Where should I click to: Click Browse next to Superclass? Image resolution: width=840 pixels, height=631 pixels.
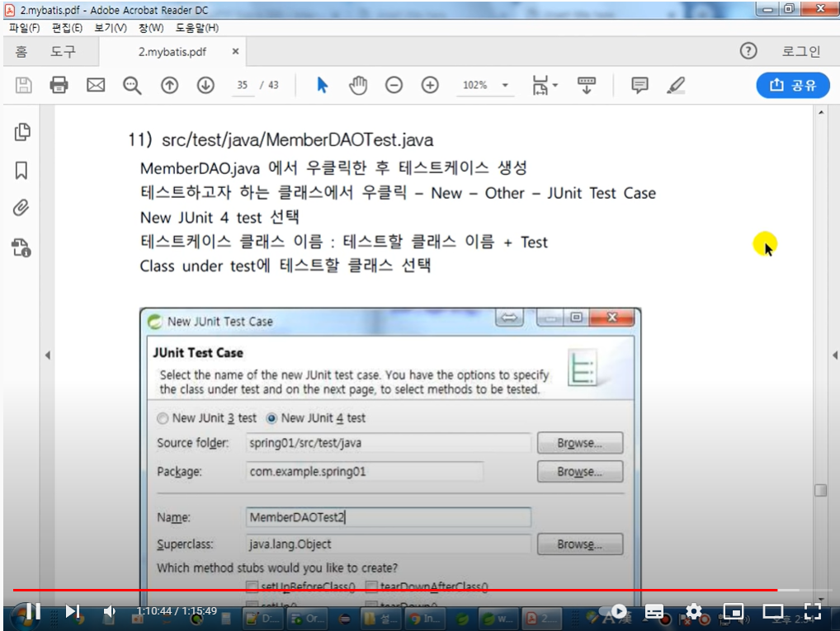[x=580, y=544]
